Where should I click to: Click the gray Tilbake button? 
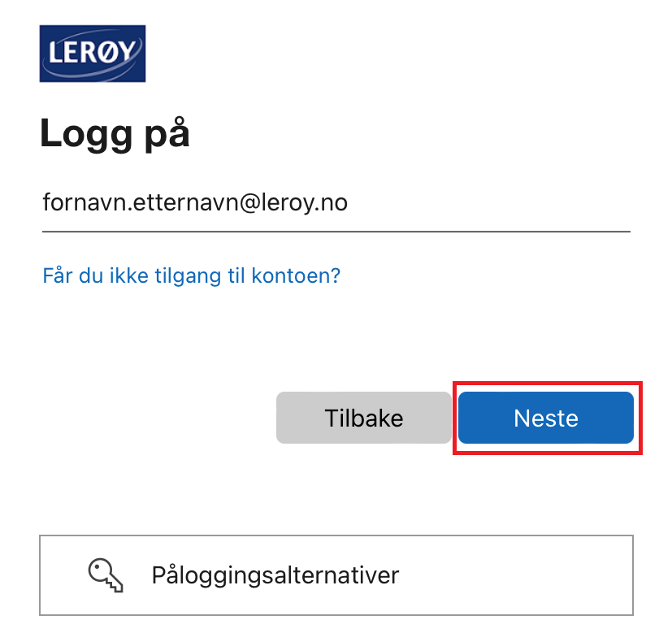point(364,418)
